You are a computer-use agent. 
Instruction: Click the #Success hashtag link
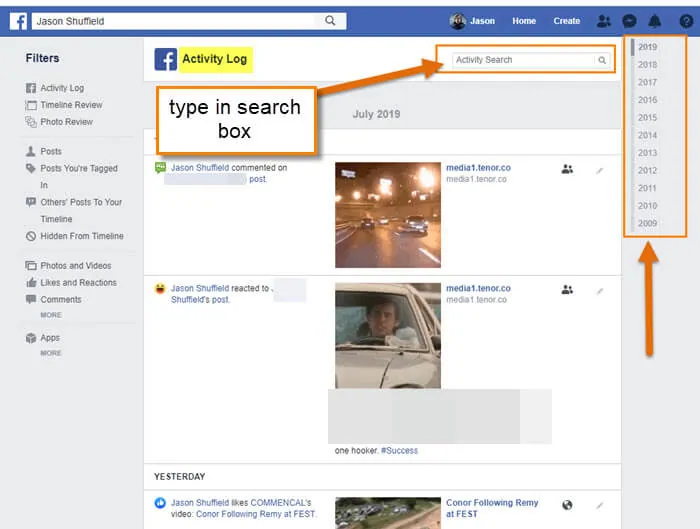tap(399, 450)
